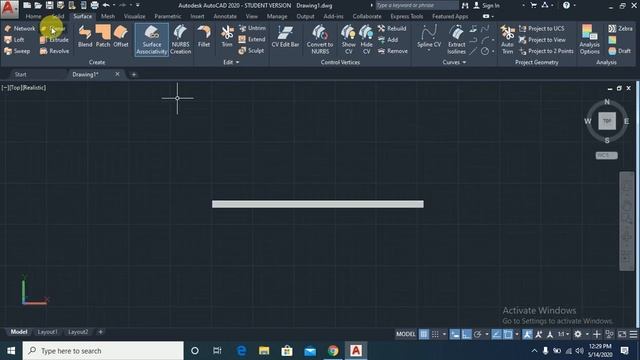This screenshot has height=360, width=640.
Task: Select the Network surface tool
Action: pos(20,29)
